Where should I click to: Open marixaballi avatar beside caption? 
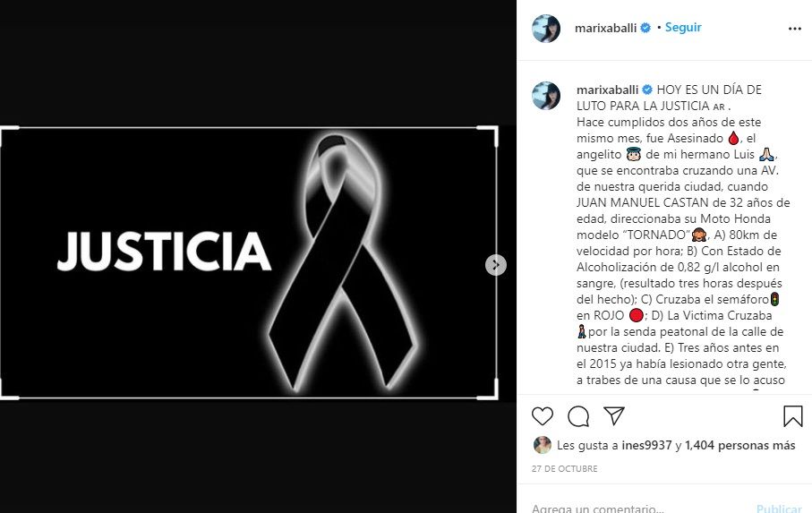[x=546, y=95]
